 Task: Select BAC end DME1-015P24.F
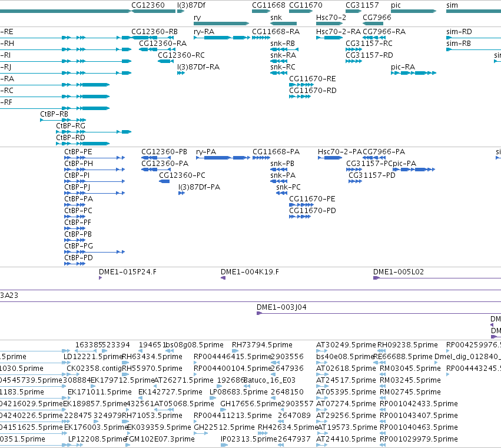click(x=128, y=272)
